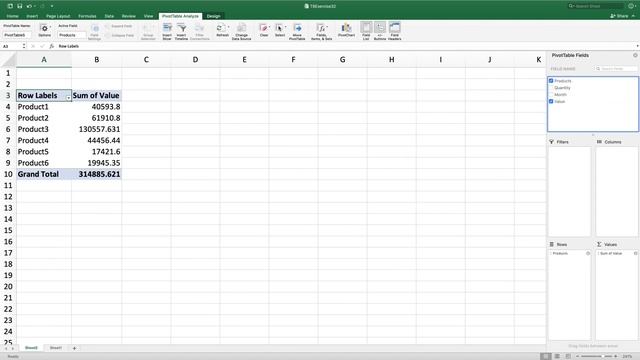Open quick access toolbar customize dropdown
This screenshot has width=640, height=360.
(x=52, y=6)
